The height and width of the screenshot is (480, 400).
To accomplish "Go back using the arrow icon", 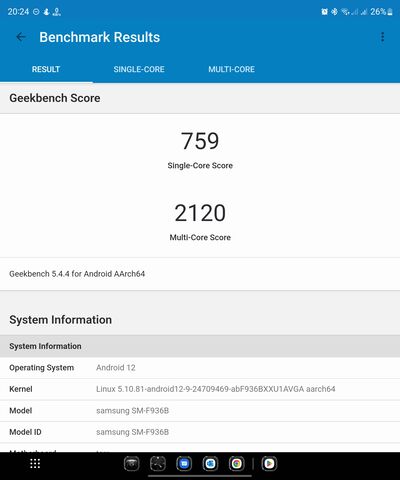I will [x=21, y=37].
